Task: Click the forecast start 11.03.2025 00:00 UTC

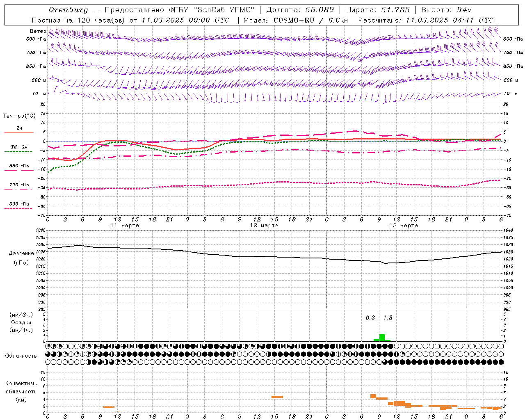Action: [185, 20]
